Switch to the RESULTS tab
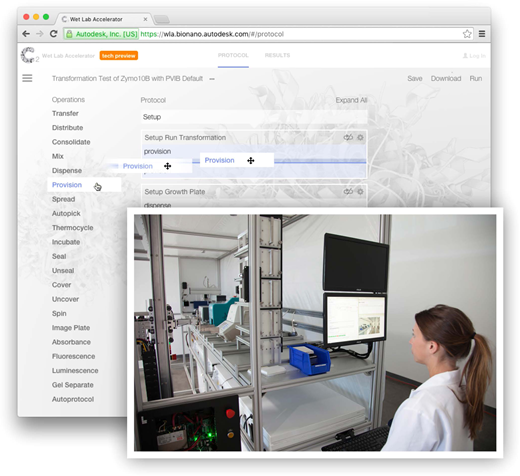520x476 pixels. click(277, 55)
